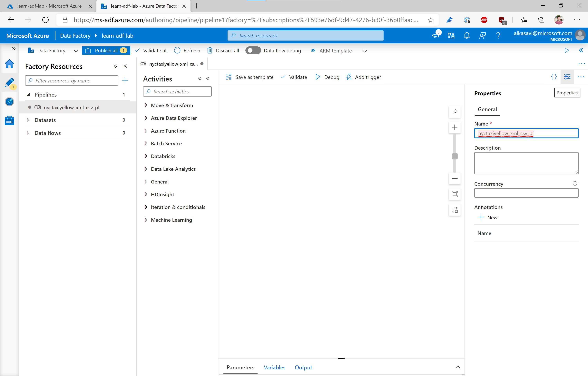The width and height of the screenshot is (588, 376).
Task: Open the Monitor gauge icon in sidebar
Action: (x=9, y=102)
